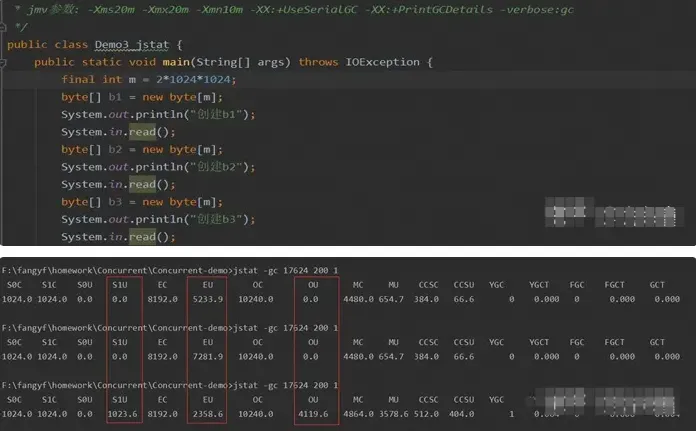The width and height of the screenshot is (696, 431).
Task: Click the -XX:+PrintGCDetails flag in comment
Action: pos(429,10)
